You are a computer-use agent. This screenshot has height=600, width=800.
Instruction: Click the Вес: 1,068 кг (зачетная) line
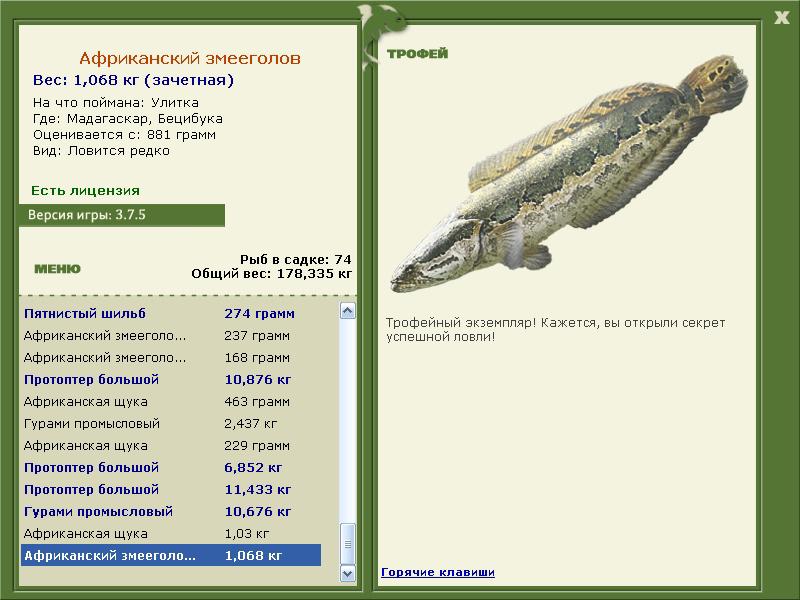click(x=133, y=80)
